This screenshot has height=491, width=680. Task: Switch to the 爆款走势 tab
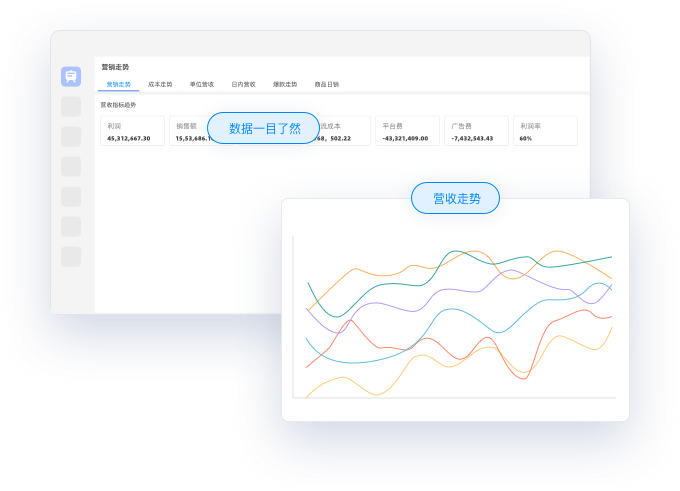click(285, 85)
